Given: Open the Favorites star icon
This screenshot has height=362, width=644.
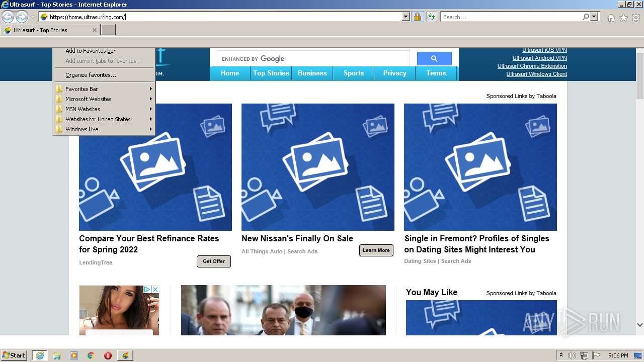Looking at the screenshot, I should coord(623,18).
